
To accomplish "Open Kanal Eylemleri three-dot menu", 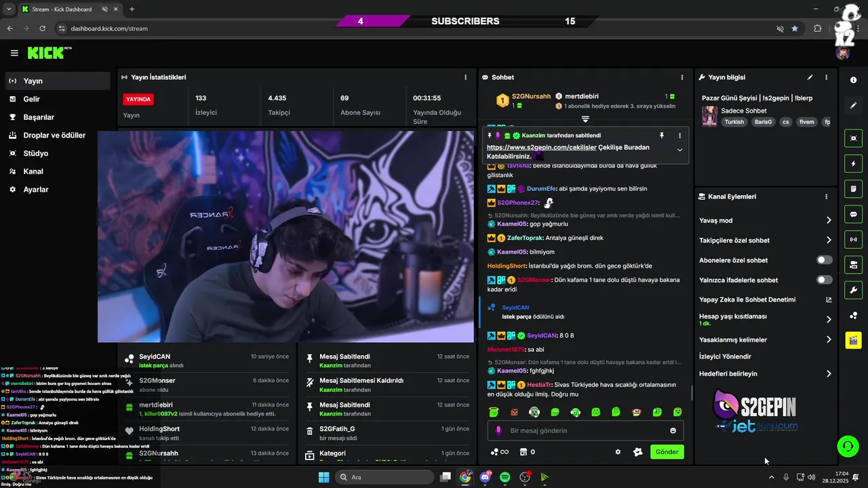I will pos(826,197).
